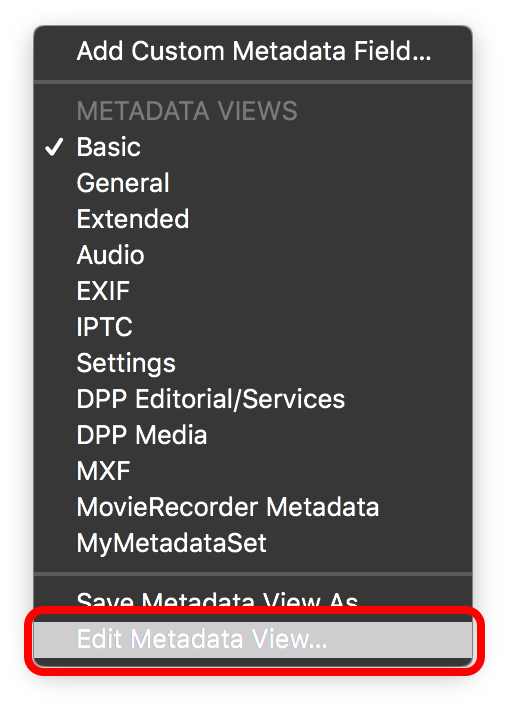Open MovieRecorder Metadata view
Viewport: 506px width, 708px height.
pyautogui.click(x=253, y=507)
